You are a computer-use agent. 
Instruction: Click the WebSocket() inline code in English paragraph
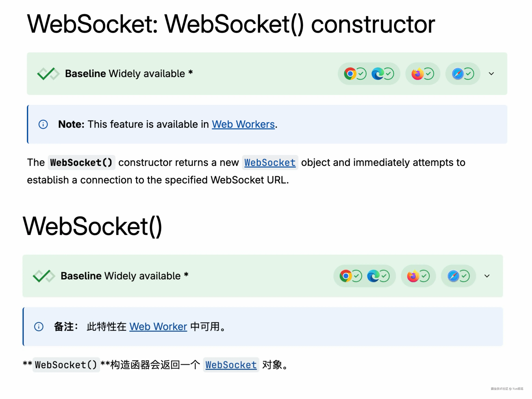point(81,163)
